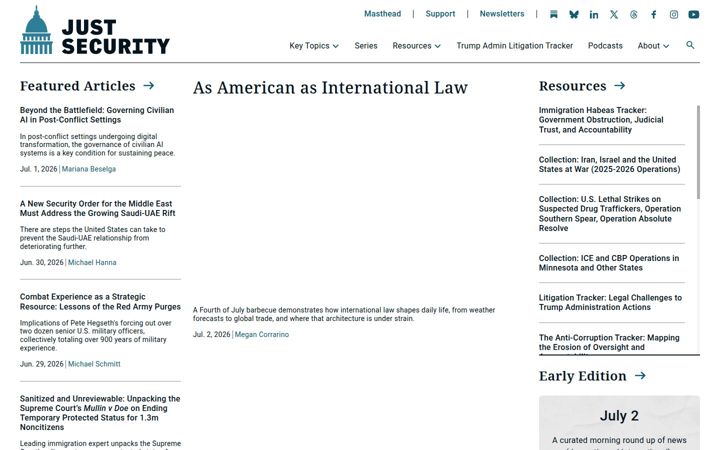
Task: Click the Fourth of July barbecue summary text
Action: click(x=344, y=314)
